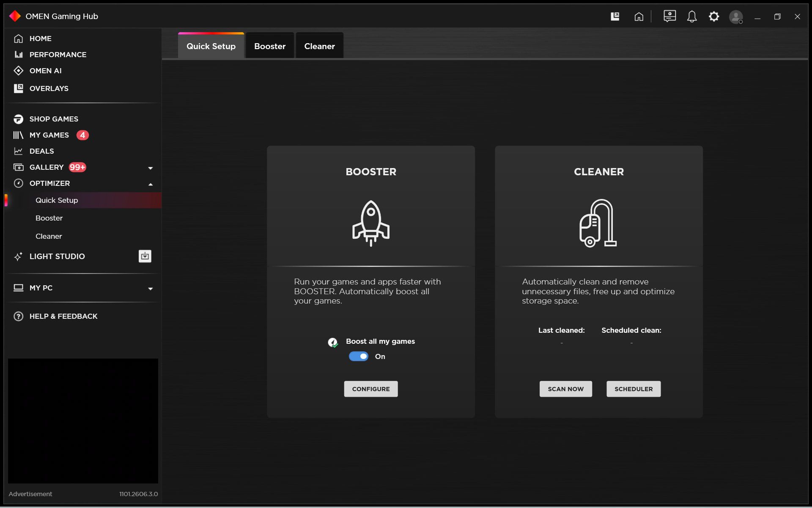Click the OMEN Gaming Hub logo icon
The width and height of the screenshot is (812, 508).
[15, 16]
